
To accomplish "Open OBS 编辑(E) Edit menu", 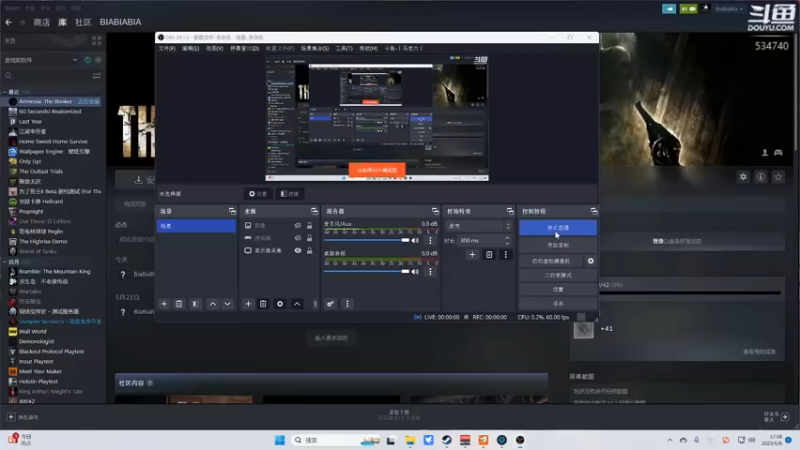I will point(190,48).
